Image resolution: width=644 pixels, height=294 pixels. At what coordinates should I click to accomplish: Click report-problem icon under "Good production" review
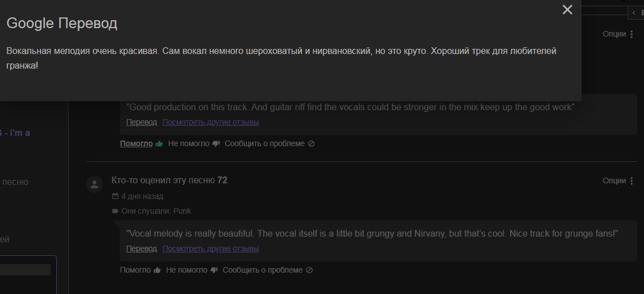coord(312,144)
